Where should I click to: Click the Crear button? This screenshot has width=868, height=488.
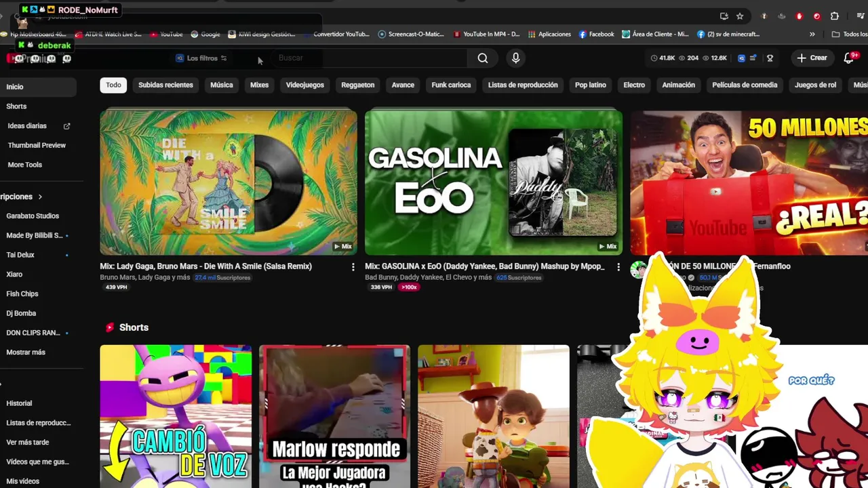(812, 58)
